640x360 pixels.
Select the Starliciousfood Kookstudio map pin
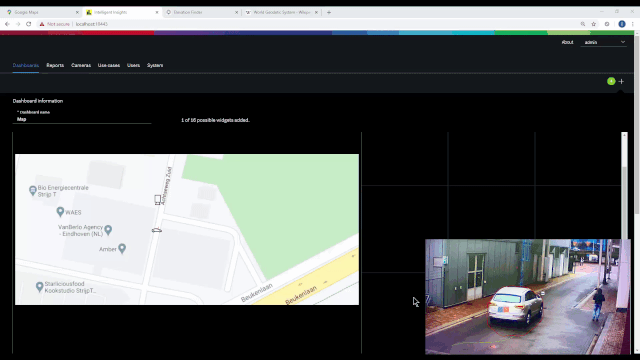(40, 287)
